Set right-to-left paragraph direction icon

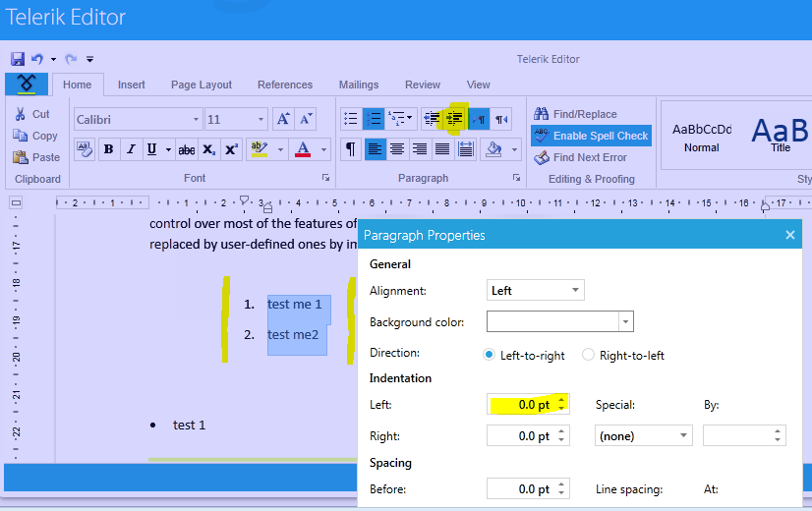(x=501, y=120)
